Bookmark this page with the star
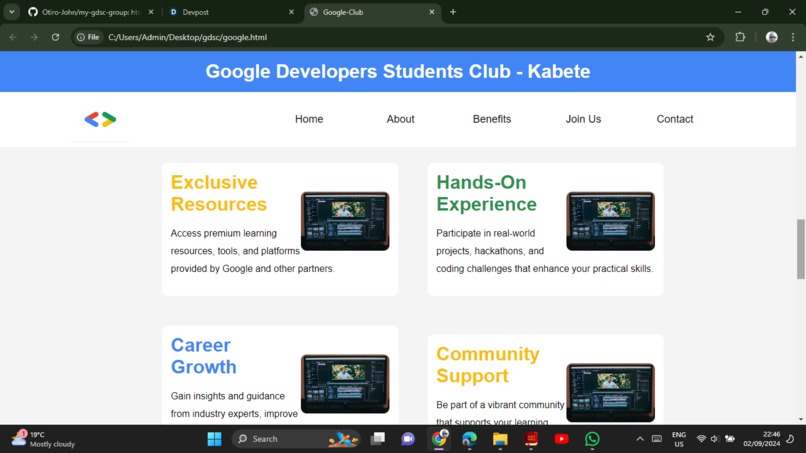 [x=710, y=37]
